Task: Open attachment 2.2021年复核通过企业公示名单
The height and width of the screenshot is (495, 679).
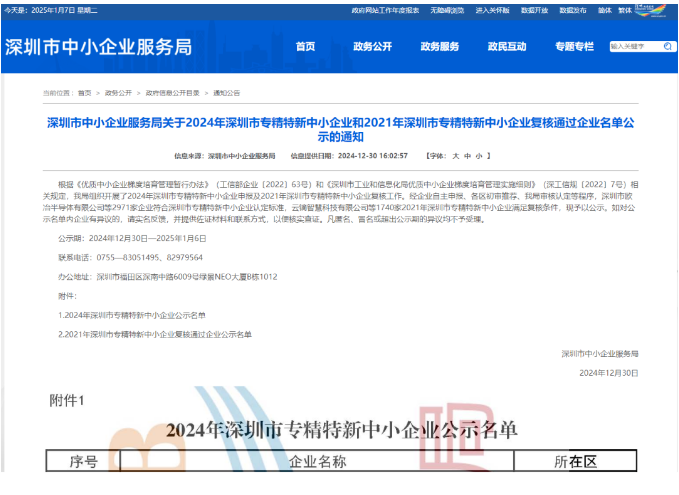Action: (x=155, y=334)
